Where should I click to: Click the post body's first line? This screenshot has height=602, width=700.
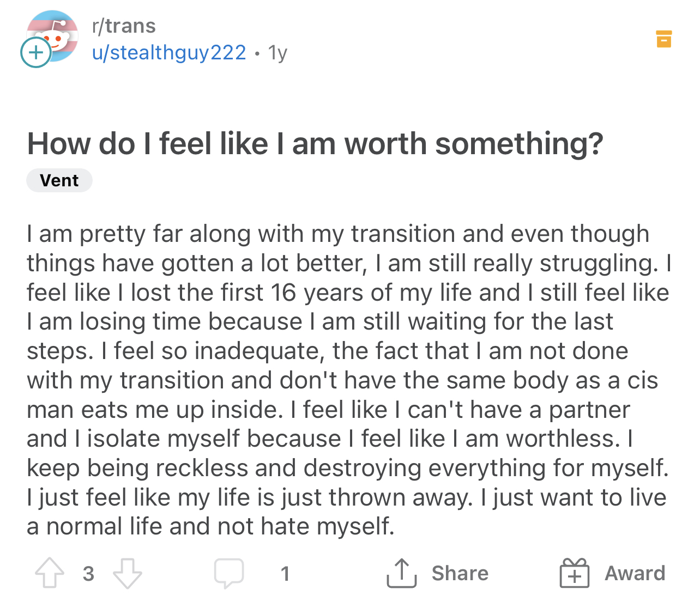click(x=338, y=234)
